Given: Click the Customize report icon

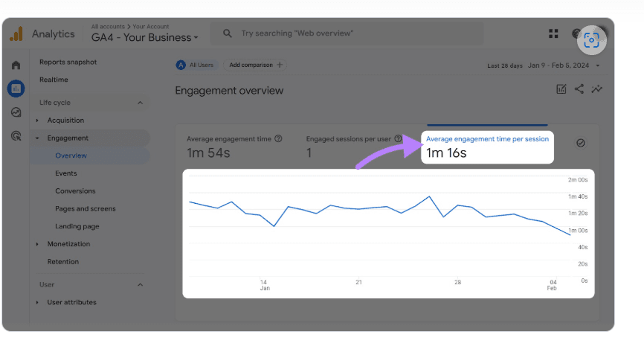Looking at the screenshot, I should coord(561,89).
